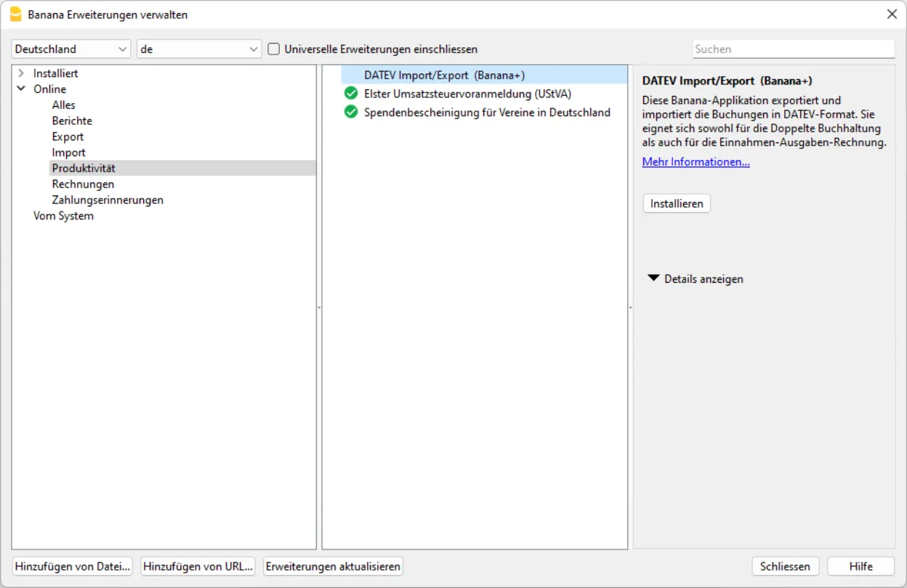Click Erweiterungen aktualisieren
Screen dimensions: 907x588
pos(332,566)
